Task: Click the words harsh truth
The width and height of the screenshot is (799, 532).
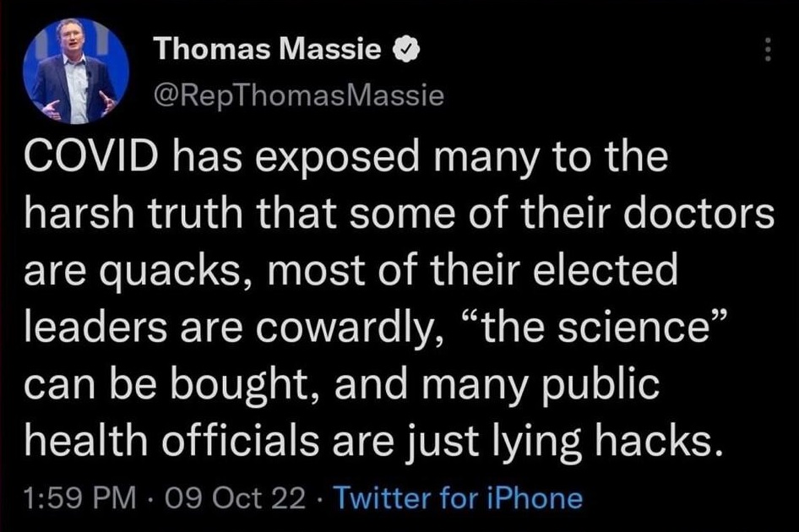Action: pos(133,213)
